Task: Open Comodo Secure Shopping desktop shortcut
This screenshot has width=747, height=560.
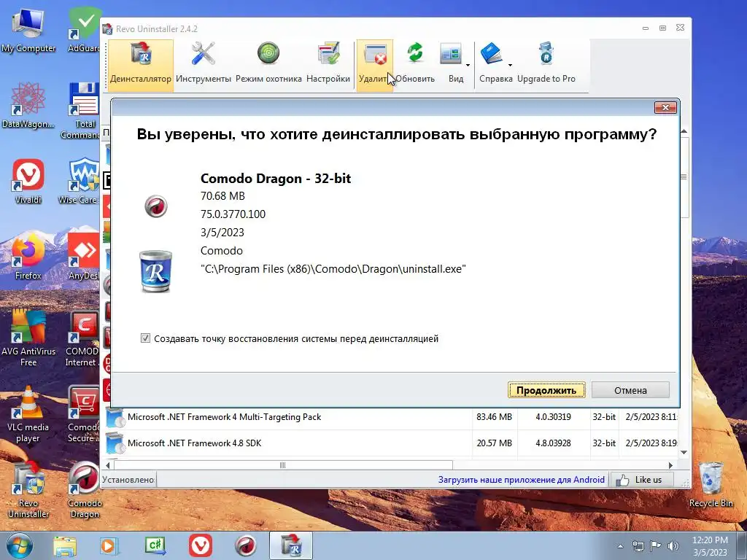Action: pos(83,414)
